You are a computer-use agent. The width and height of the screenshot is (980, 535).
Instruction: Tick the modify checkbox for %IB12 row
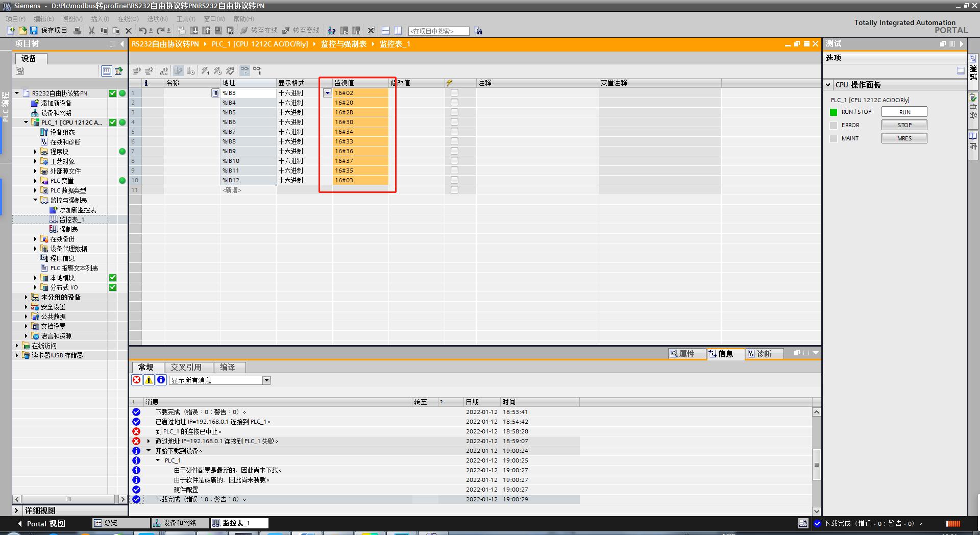click(454, 180)
